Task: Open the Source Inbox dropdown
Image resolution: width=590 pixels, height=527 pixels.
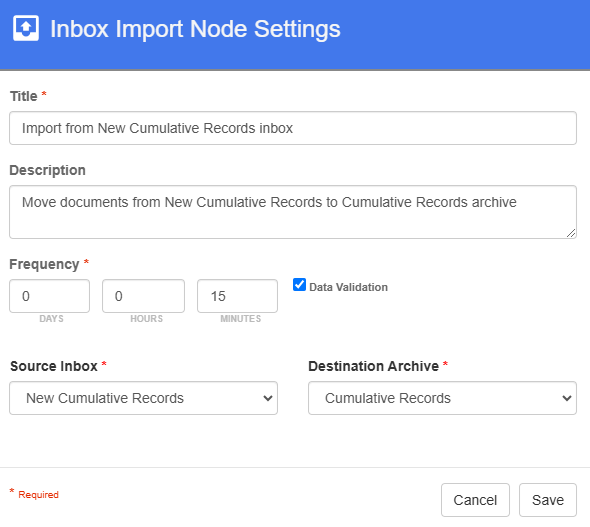Action: coord(143,398)
